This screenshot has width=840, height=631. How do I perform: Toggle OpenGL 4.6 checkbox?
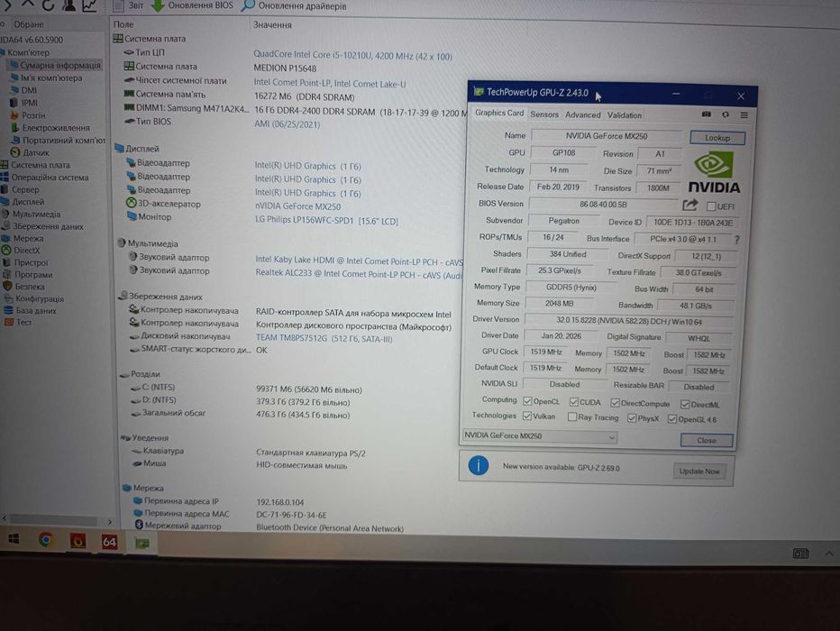click(x=671, y=419)
